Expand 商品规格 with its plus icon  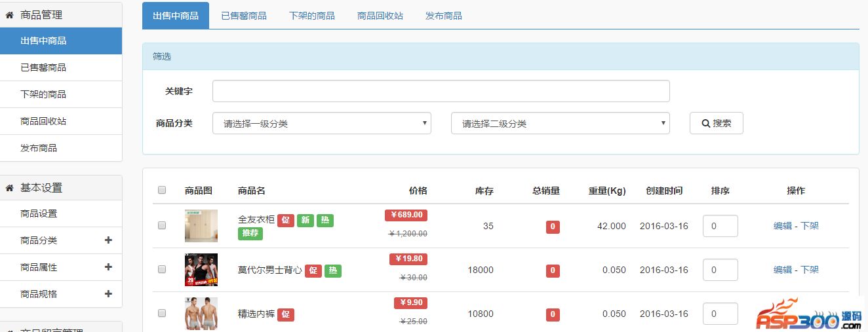pyautogui.click(x=108, y=294)
